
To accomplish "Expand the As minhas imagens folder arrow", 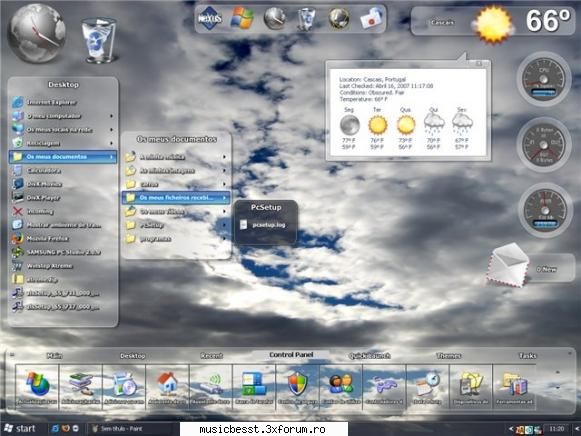I will [x=225, y=170].
